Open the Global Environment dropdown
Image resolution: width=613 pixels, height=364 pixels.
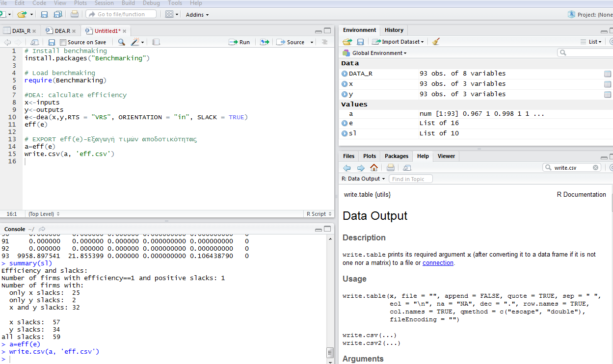374,53
